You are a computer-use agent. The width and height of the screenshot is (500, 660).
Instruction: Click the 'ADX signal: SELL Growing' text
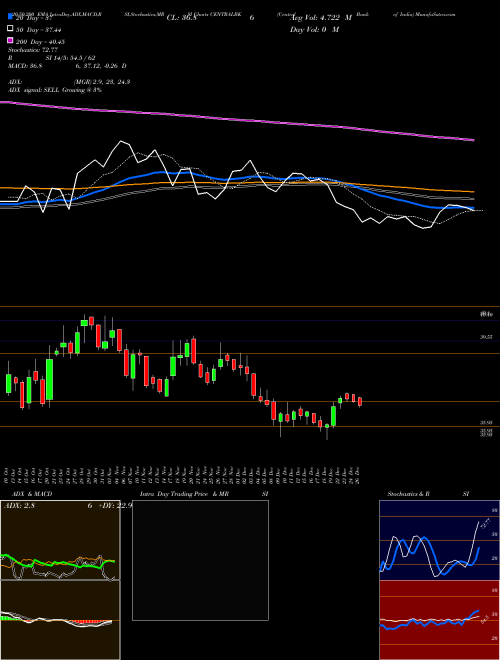click(x=55, y=90)
